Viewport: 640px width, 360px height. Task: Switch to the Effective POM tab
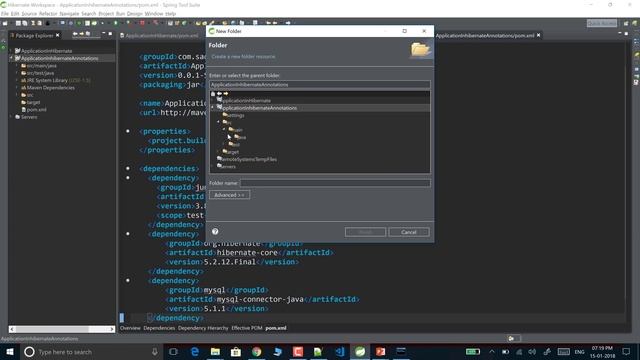point(247,328)
